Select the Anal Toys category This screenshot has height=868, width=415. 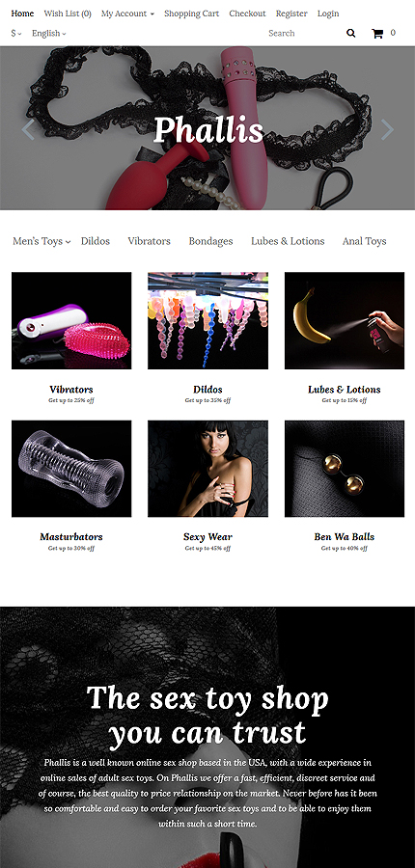(x=364, y=241)
